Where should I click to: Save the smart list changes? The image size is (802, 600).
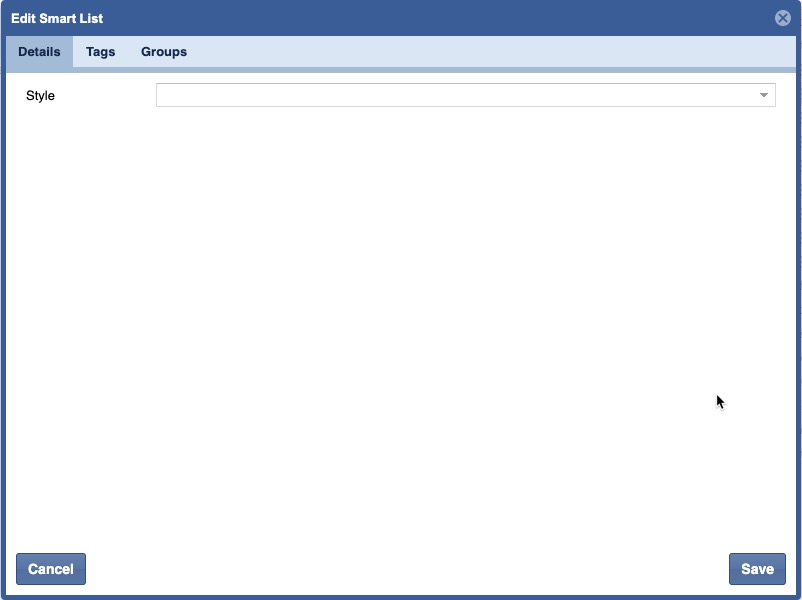[757, 569]
